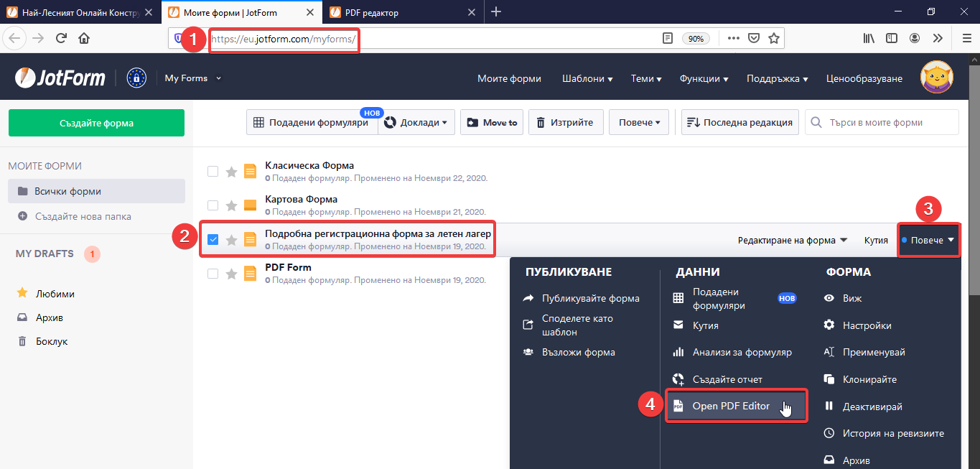The image size is (980, 469).
Task: Expand Редактиране на форма dropdown
Action: pos(792,240)
